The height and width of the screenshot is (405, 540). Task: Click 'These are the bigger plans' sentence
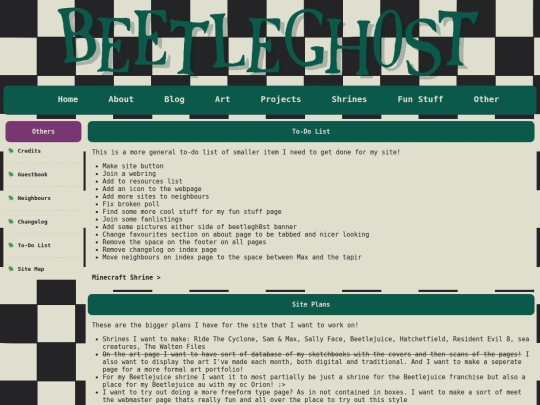click(225, 325)
